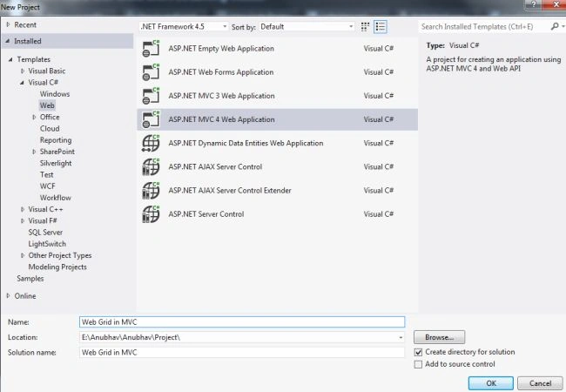Collapse the Visual C# node

coord(22,83)
